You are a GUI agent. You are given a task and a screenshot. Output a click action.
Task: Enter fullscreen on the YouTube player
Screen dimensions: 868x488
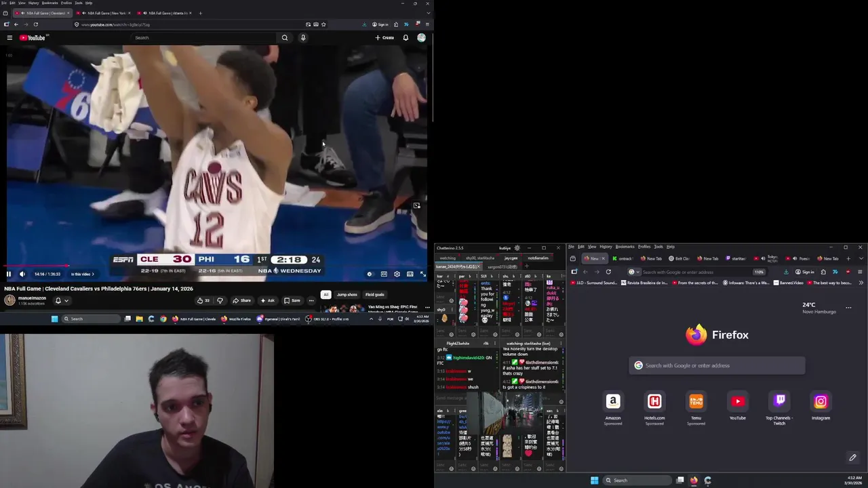click(x=422, y=274)
